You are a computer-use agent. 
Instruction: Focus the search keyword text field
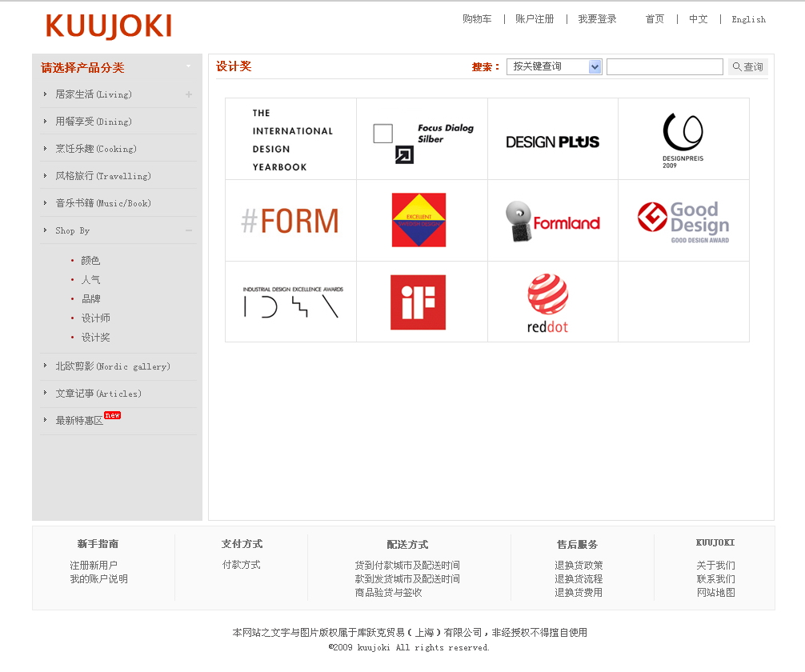[x=665, y=66]
